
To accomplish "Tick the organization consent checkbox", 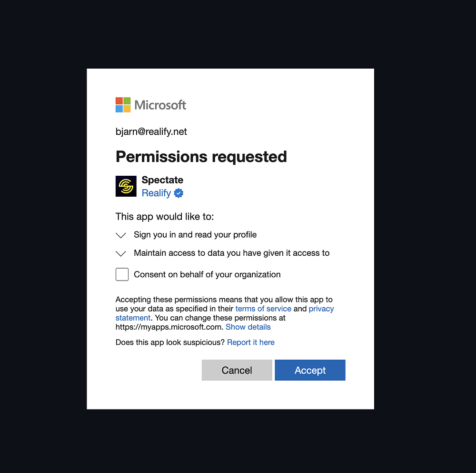I will (122, 274).
